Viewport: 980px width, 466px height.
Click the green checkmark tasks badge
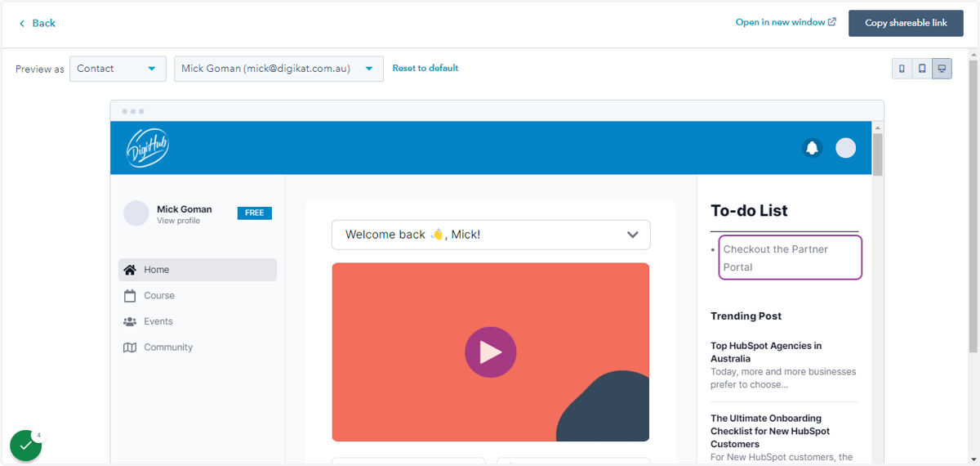pyautogui.click(x=25, y=446)
